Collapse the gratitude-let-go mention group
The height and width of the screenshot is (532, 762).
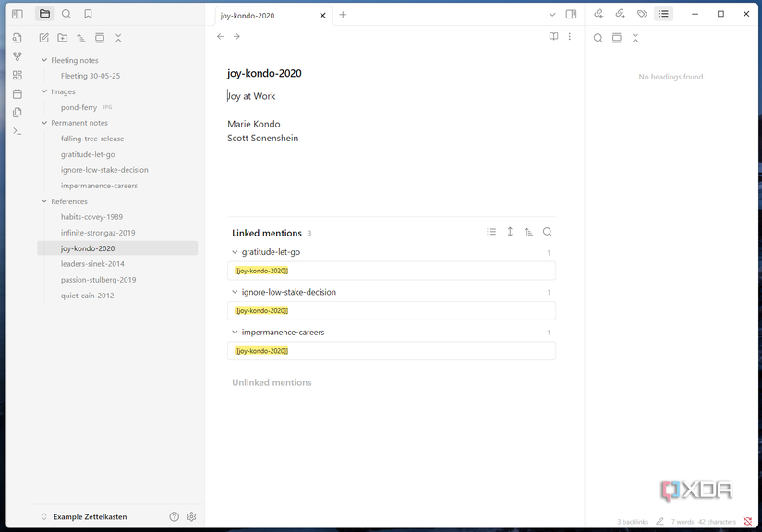point(235,252)
